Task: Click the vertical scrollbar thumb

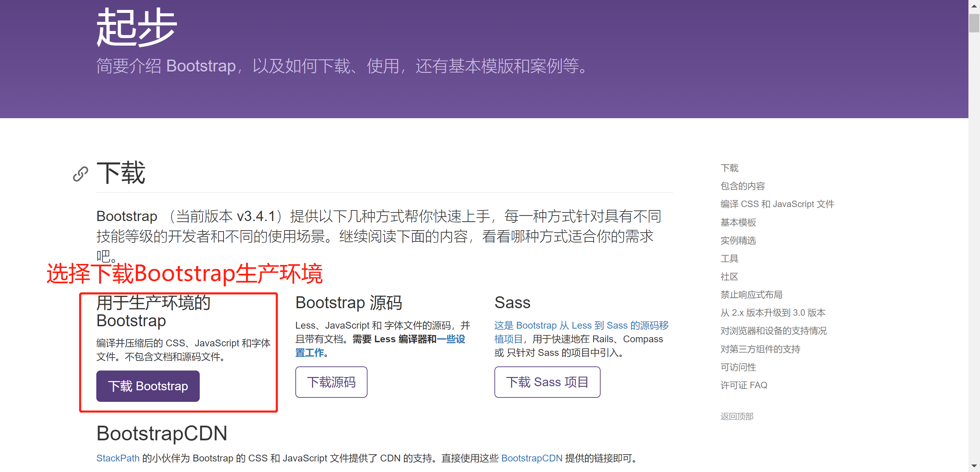Action: click(974, 23)
